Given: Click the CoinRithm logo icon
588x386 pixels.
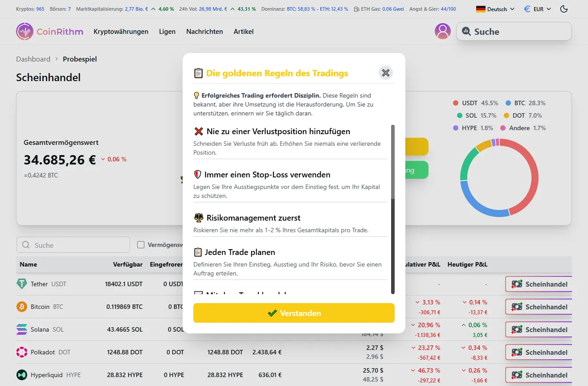Looking at the screenshot, I should point(25,31).
